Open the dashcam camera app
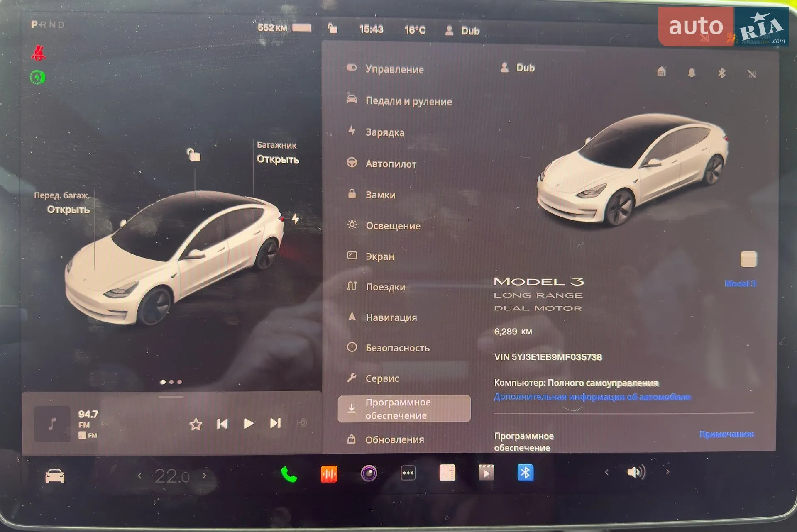The width and height of the screenshot is (797, 532). (x=369, y=473)
